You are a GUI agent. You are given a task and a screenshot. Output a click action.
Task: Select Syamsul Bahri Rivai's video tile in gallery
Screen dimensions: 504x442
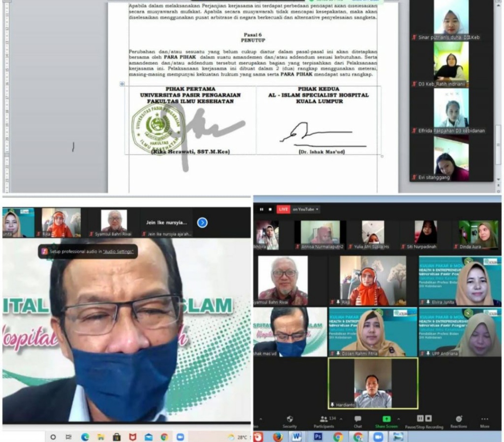coord(283,280)
